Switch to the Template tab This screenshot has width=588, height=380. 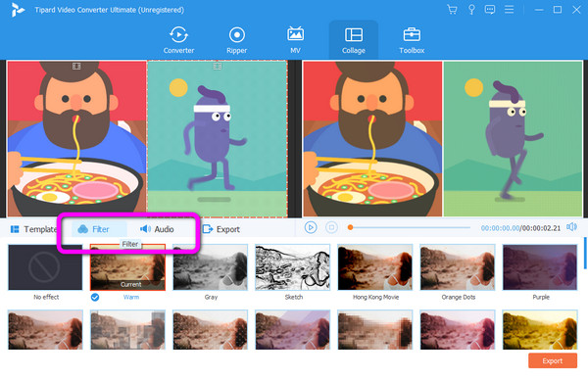pyautogui.click(x=33, y=229)
